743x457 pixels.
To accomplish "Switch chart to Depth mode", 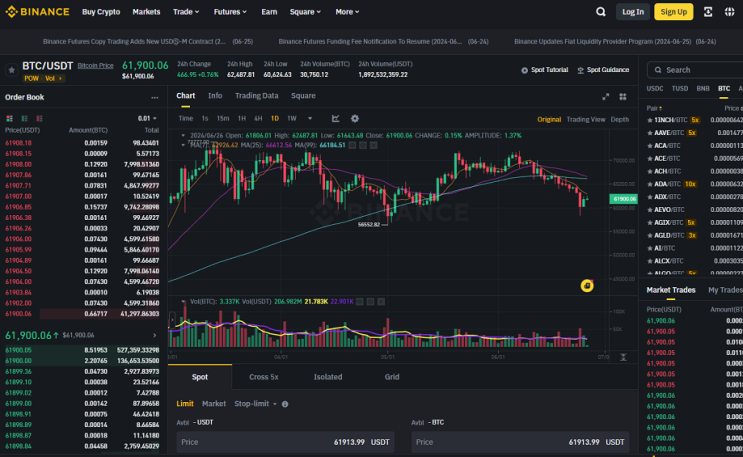I will click(619, 119).
